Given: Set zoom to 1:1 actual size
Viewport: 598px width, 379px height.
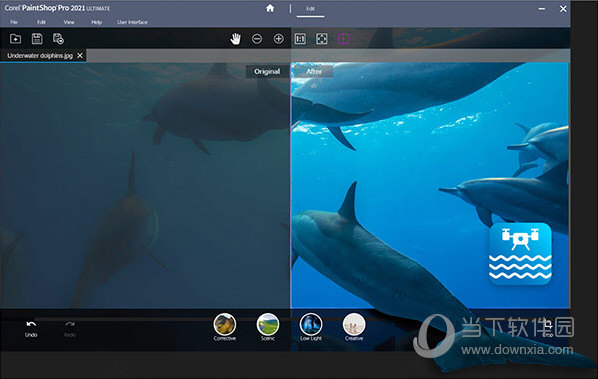Looking at the screenshot, I should click(300, 39).
